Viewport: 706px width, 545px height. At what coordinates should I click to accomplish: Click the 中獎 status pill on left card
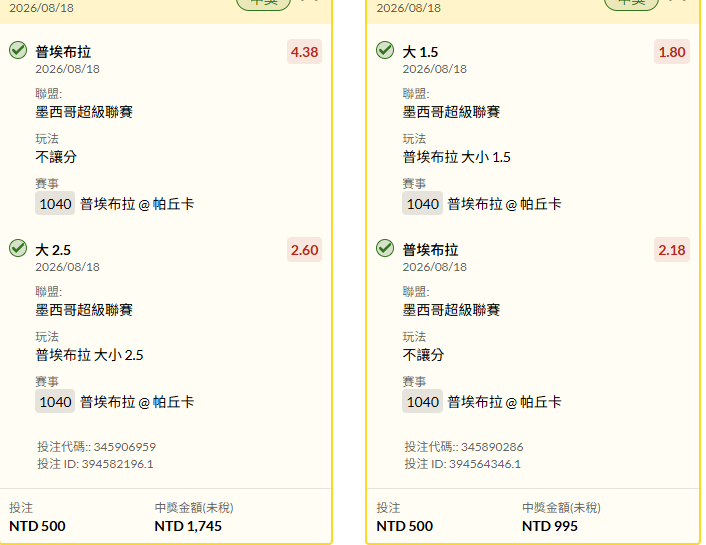coord(263,3)
